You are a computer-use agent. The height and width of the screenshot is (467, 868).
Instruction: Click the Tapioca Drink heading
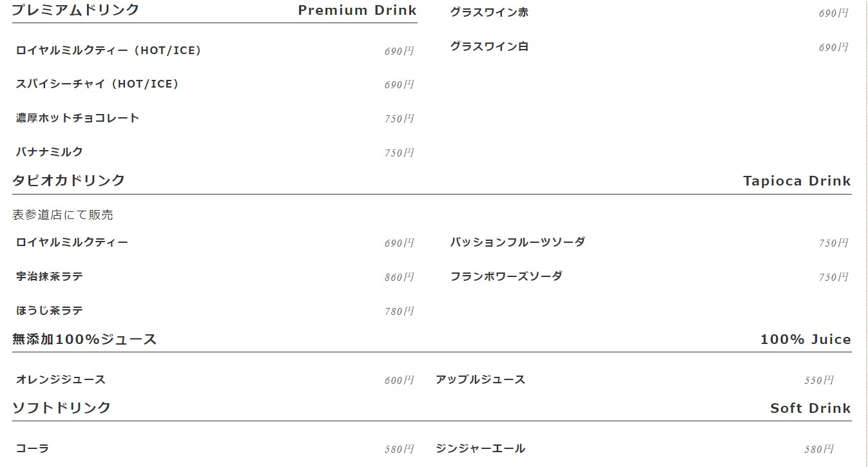796,181
